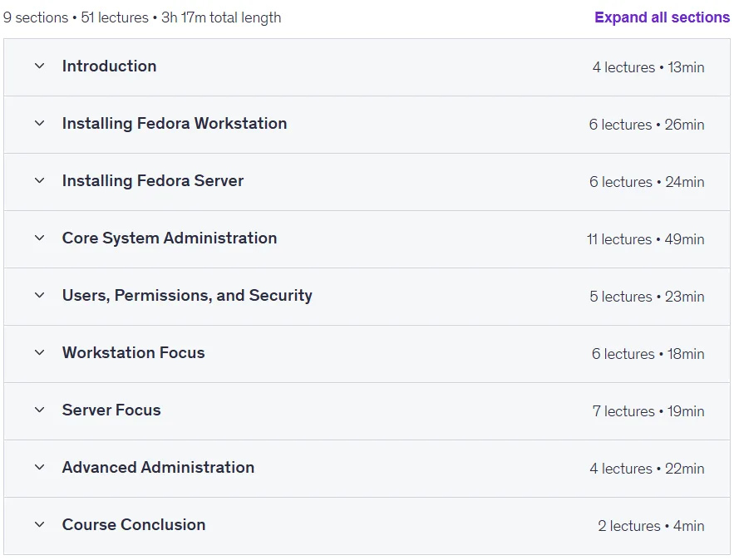This screenshot has height=560, width=734.
Task: Click Users, Permissions, and Security title
Action: click(187, 296)
